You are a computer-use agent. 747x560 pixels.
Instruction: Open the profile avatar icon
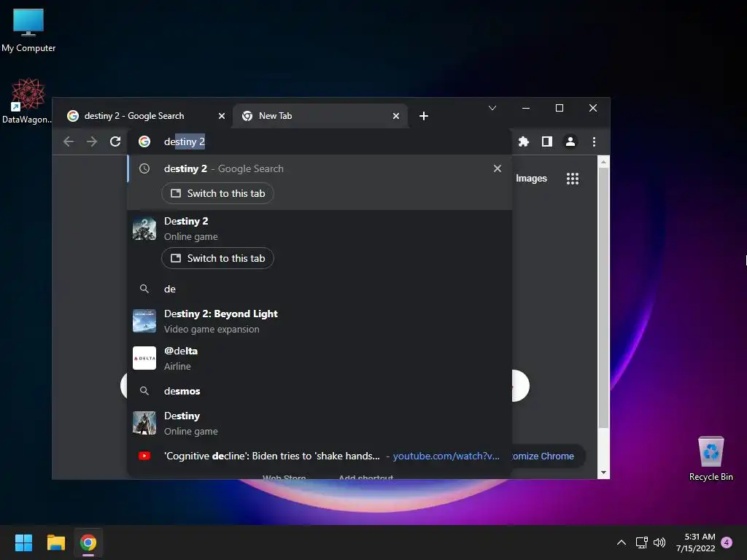pos(570,141)
